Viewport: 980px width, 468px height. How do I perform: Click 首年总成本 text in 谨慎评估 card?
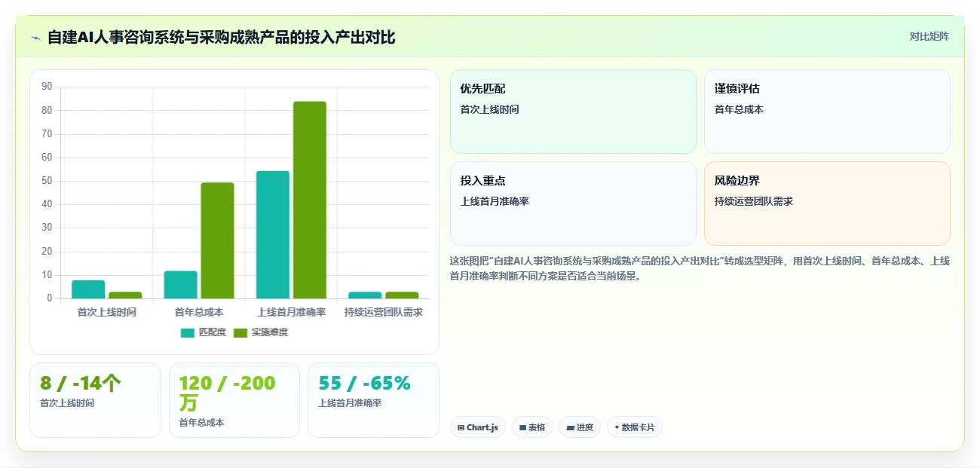[x=739, y=109]
